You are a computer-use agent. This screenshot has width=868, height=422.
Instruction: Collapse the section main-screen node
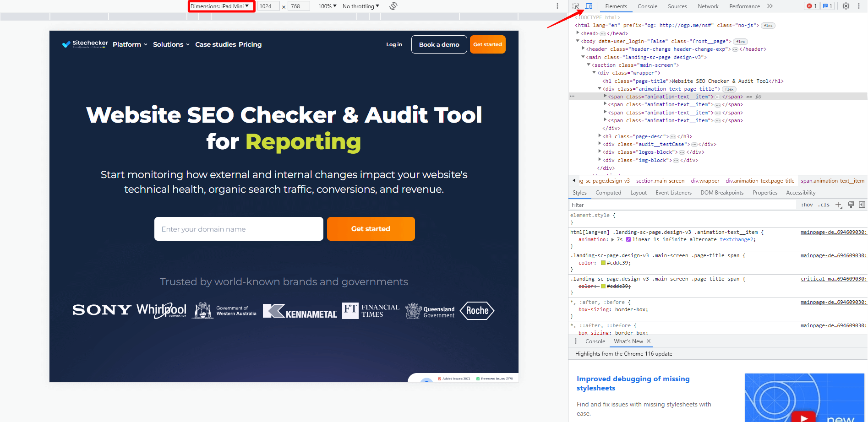click(589, 65)
